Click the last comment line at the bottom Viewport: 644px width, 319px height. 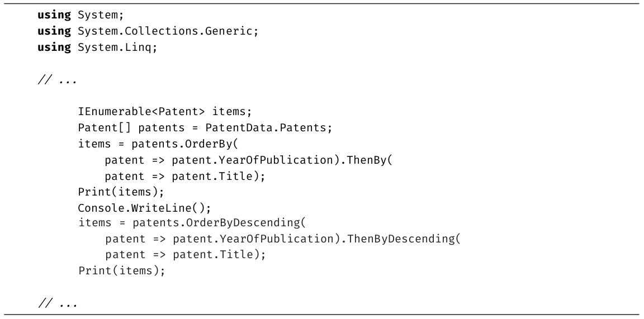[x=57, y=303]
